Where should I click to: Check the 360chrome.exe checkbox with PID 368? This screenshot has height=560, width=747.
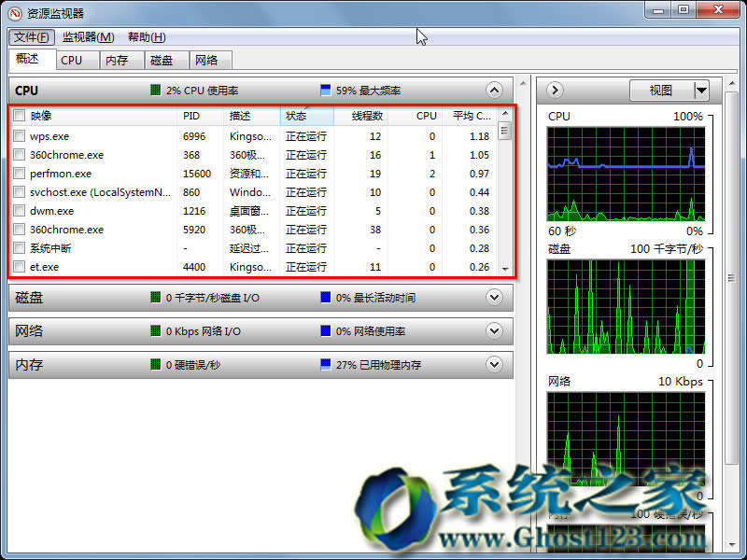[x=20, y=155]
